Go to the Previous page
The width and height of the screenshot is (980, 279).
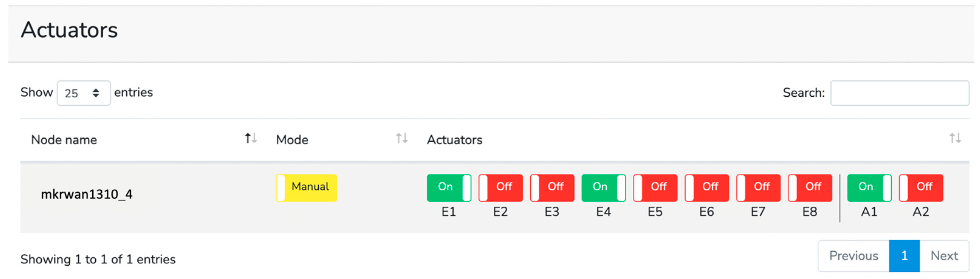tap(853, 256)
